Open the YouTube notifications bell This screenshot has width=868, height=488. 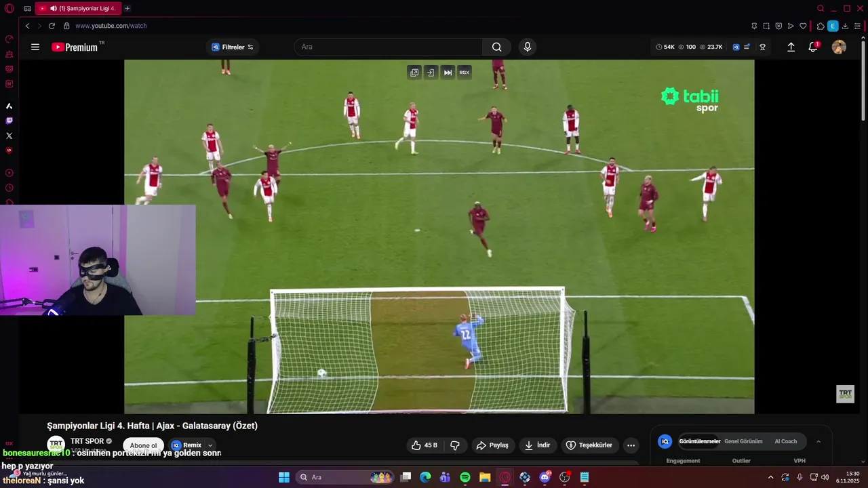[813, 47]
